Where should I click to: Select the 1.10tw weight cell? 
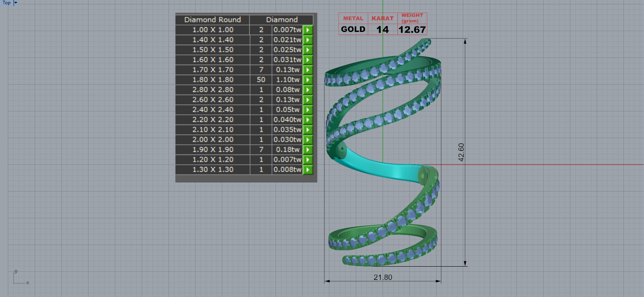(288, 80)
